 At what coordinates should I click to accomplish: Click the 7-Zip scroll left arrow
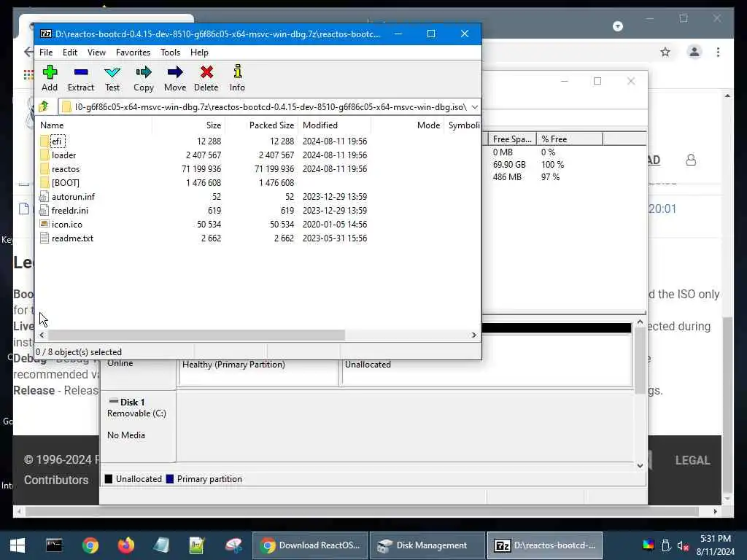pos(42,335)
